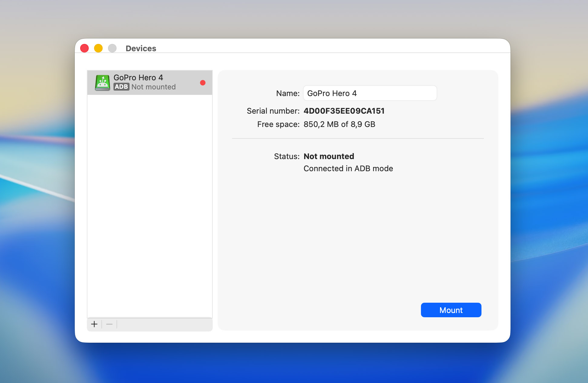Click the Connected in ADB mode text
The height and width of the screenshot is (383, 588).
coord(348,168)
